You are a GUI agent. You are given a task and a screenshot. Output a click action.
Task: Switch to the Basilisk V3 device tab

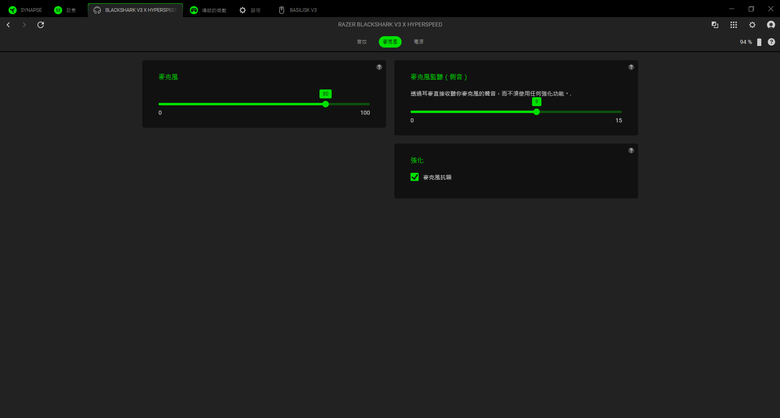tap(297, 10)
